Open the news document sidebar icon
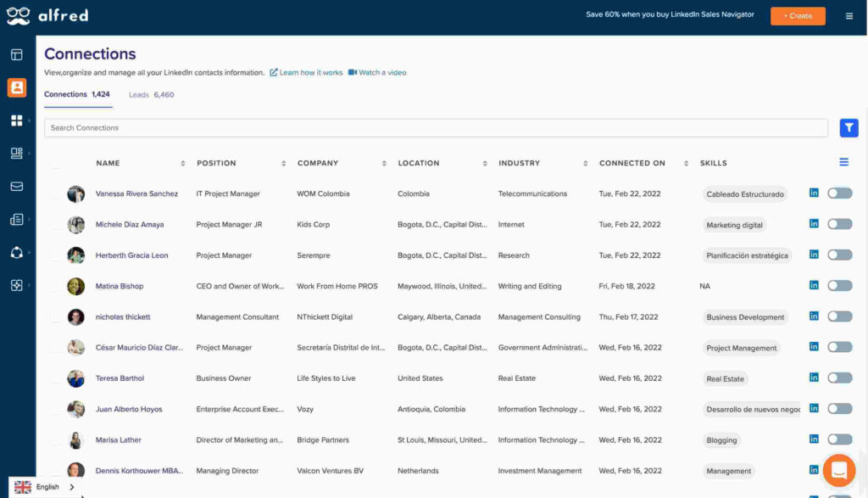The height and width of the screenshot is (498, 868). click(x=17, y=220)
